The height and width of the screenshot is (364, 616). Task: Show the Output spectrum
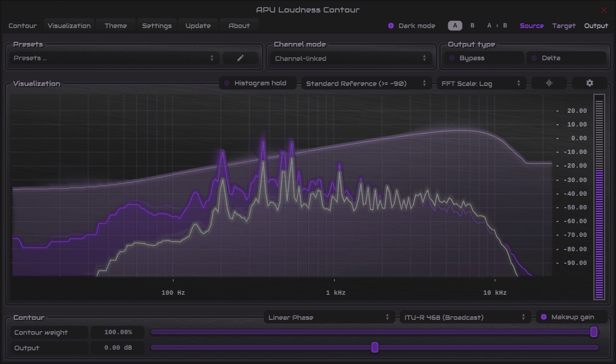point(596,26)
